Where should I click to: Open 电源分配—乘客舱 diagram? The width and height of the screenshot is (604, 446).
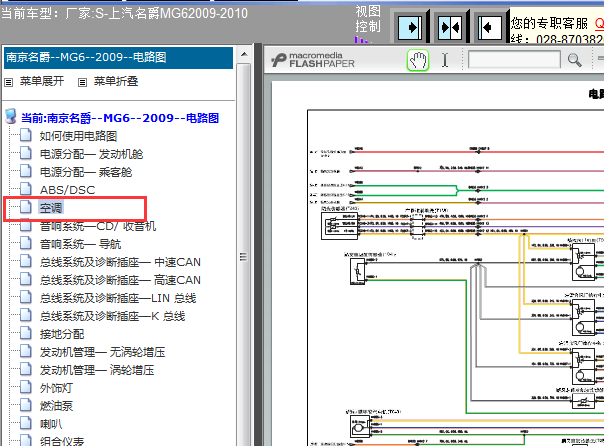86,172
